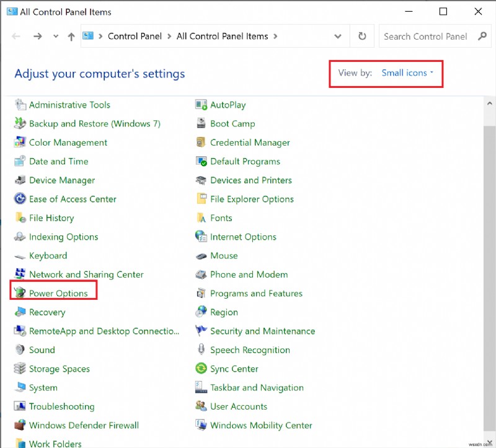
Task: Open the Programs and Features link
Action: pyautogui.click(x=256, y=293)
